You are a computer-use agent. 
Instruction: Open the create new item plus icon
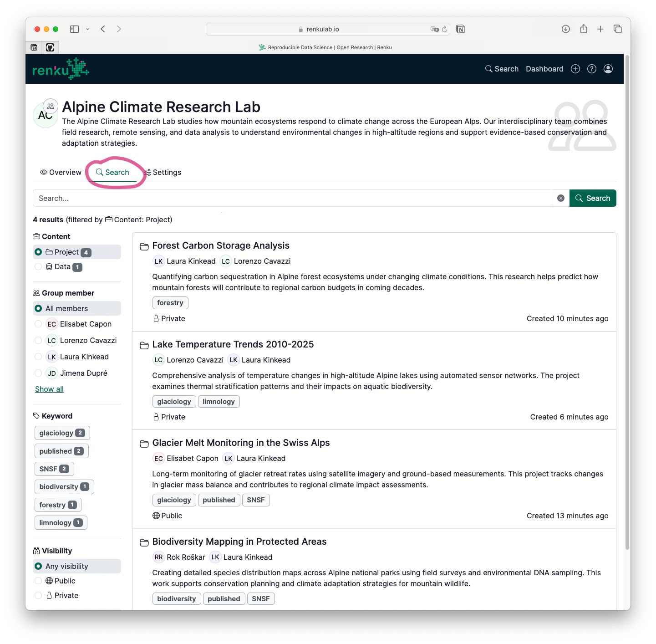[x=575, y=69]
